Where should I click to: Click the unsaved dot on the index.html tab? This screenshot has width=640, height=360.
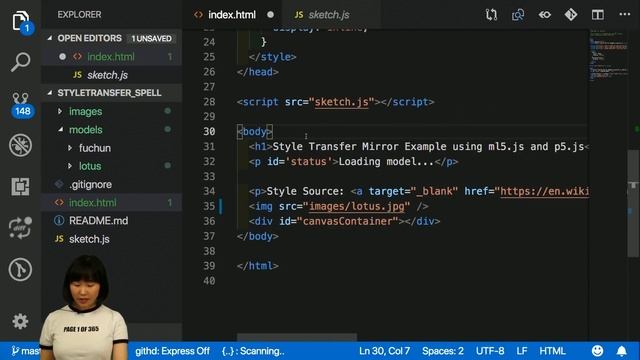[x=270, y=15]
